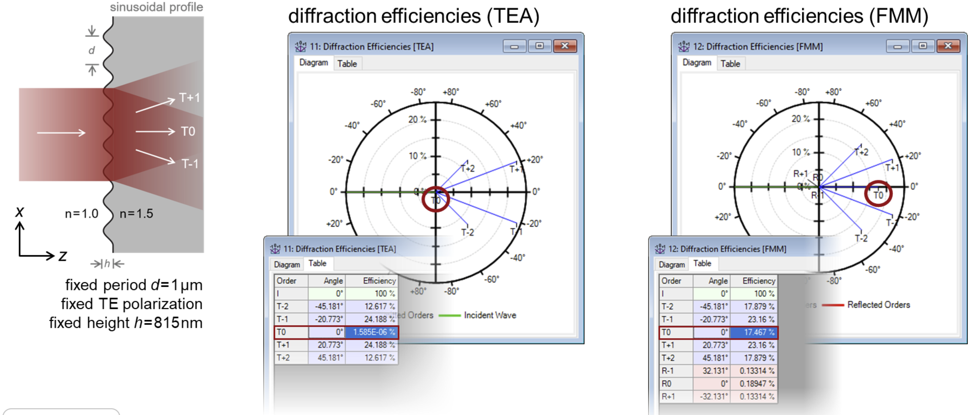980x415 pixels.
Task: Click the green Incident Wave legend swatch
Action: click(449, 316)
